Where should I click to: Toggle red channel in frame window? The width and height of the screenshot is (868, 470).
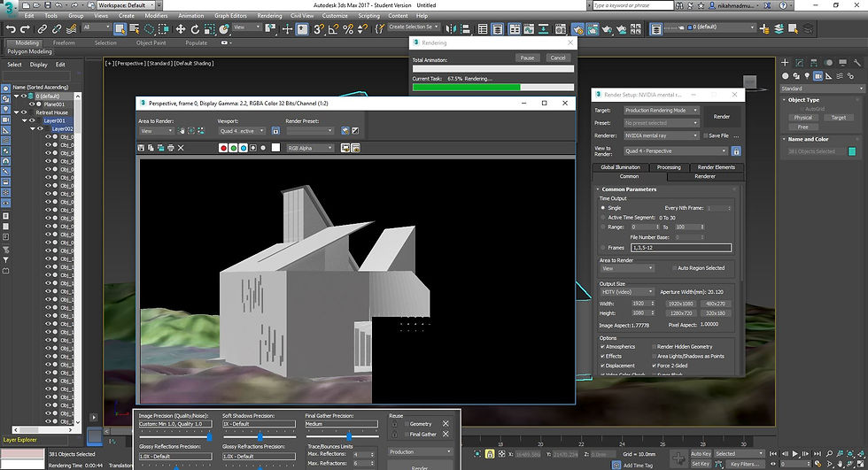click(x=223, y=148)
